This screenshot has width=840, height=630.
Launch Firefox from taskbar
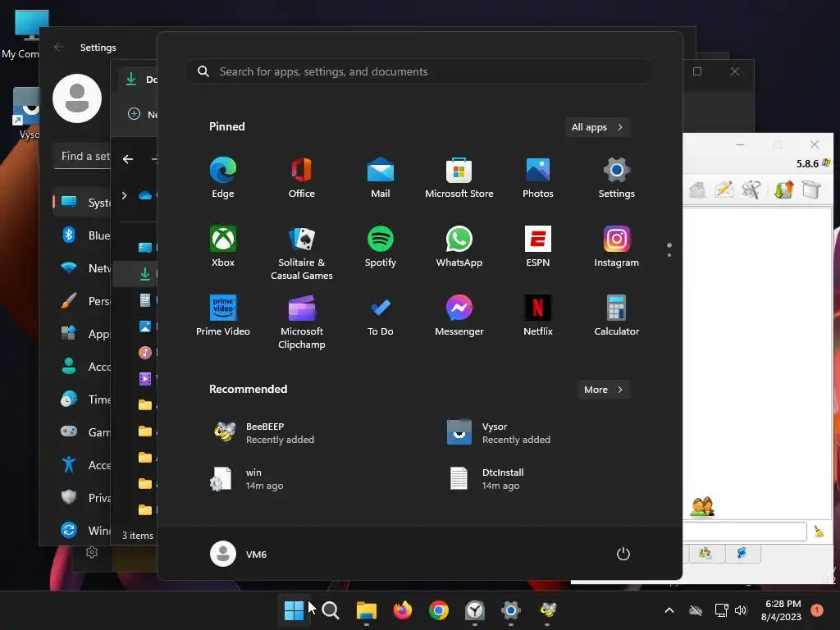403,610
